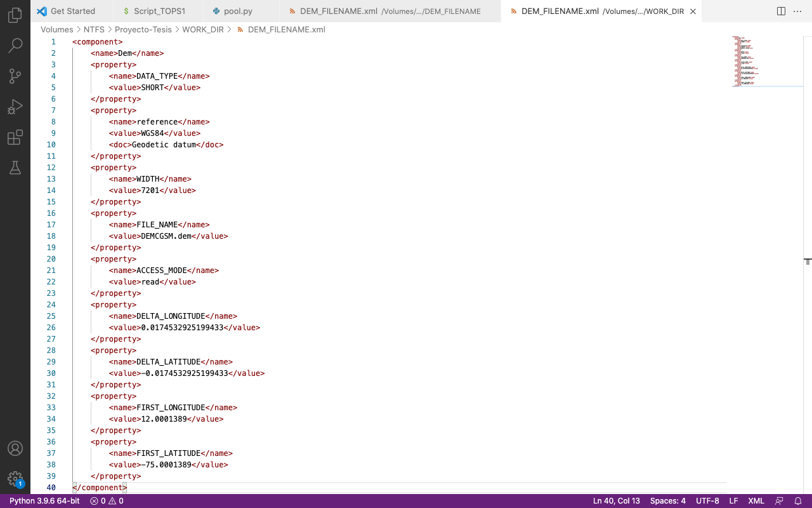Select the Search icon in the activity bar
The height and width of the screenshot is (508, 812).
click(15, 46)
